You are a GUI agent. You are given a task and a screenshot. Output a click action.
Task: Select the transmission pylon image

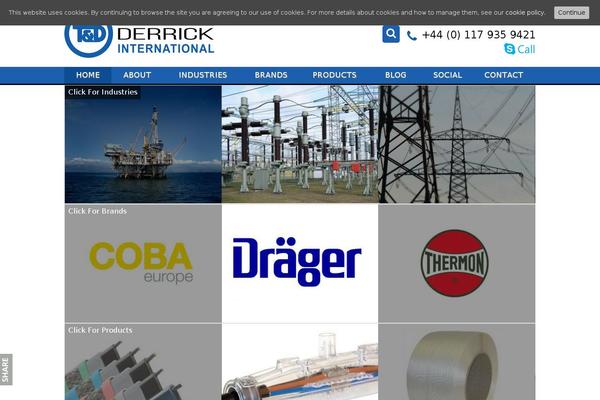point(457,144)
